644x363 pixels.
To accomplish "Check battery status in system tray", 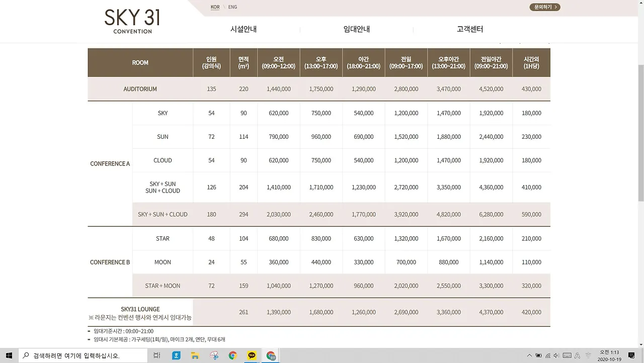I will click(538, 355).
